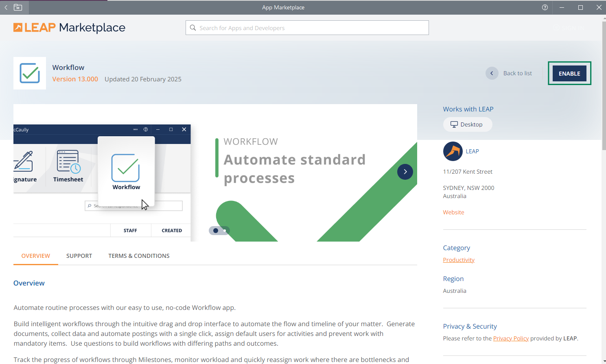
Task: Open the help question mark icon
Action: tap(545, 7)
